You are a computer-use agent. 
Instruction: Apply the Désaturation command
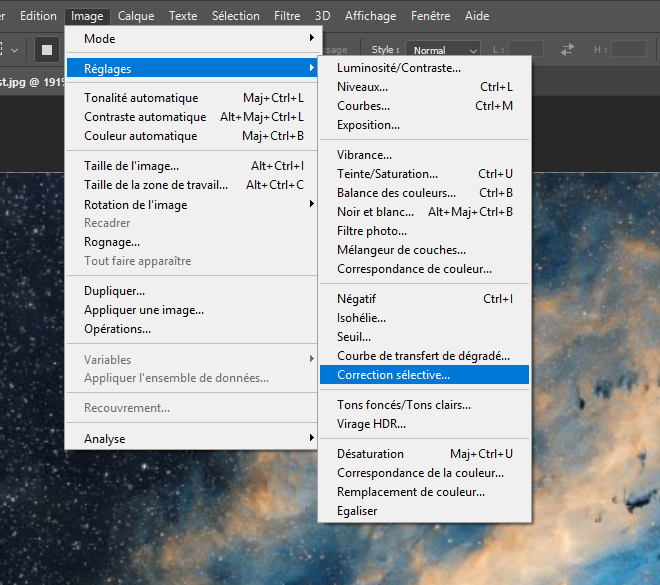[424, 454]
